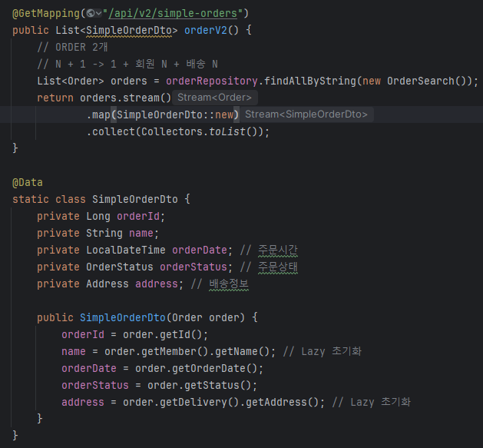Click the 'static class SimpleOrderDto' class name

pyautogui.click(x=135, y=199)
